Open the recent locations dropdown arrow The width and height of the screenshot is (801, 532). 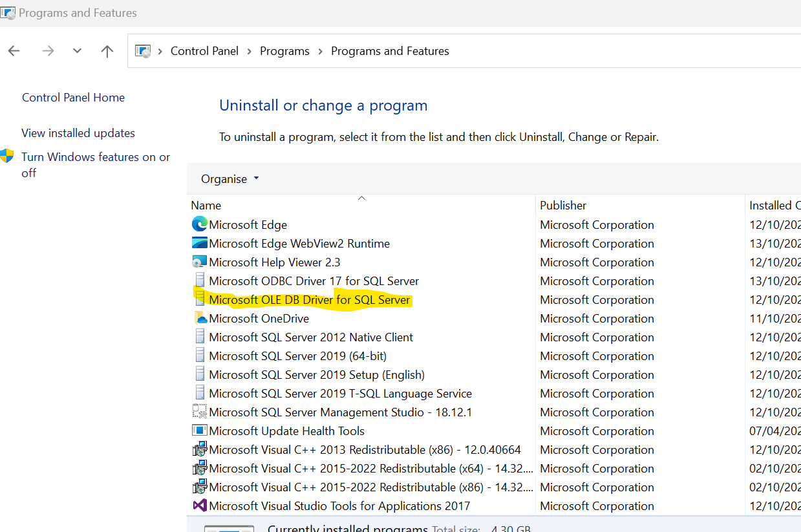point(78,51)
